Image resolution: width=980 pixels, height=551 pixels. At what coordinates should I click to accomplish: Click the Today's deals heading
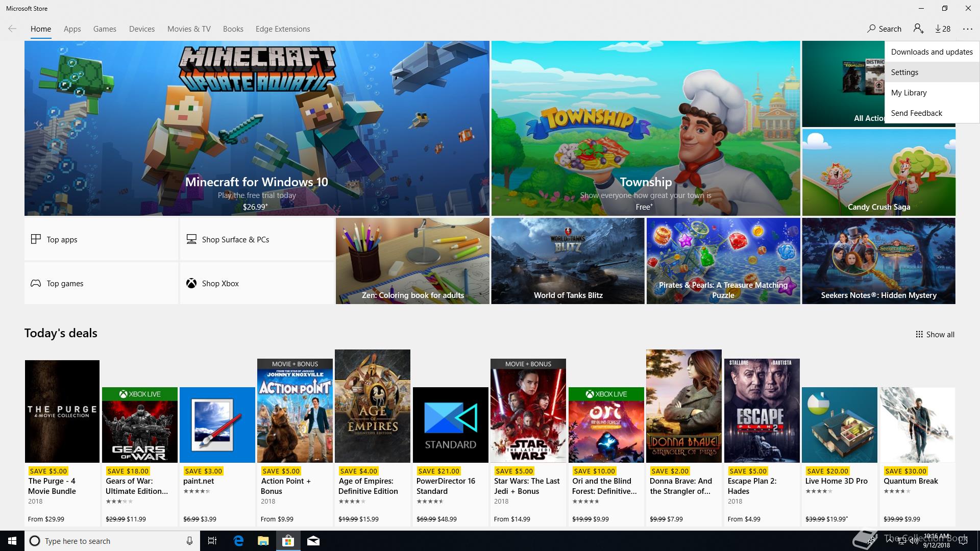pos(61,333)
